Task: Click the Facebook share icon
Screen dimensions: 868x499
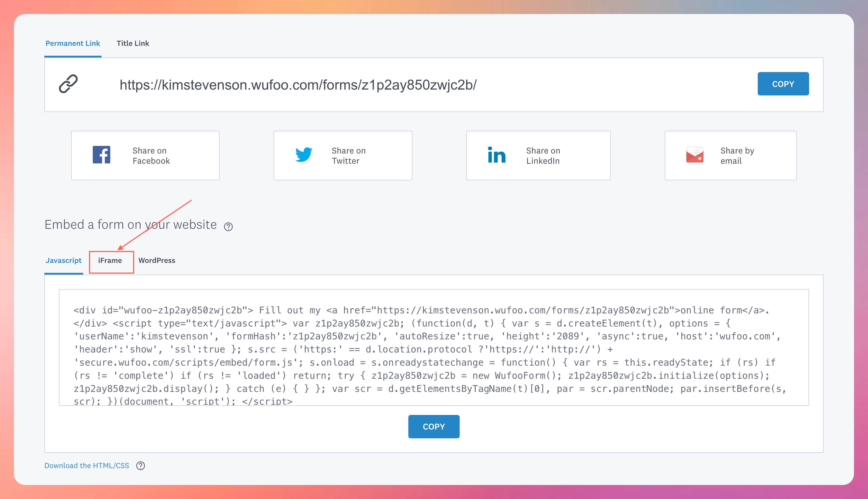Action: (x=101, y=155)
